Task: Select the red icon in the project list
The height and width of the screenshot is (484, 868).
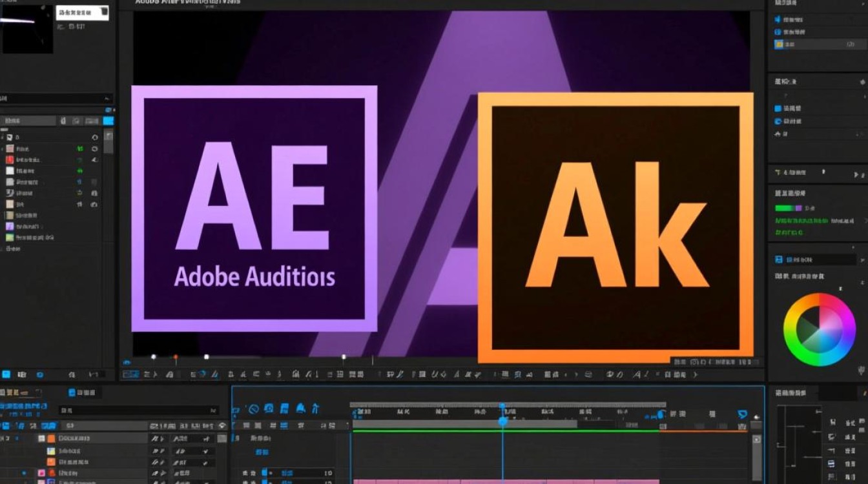Action: tap(10, 159)
